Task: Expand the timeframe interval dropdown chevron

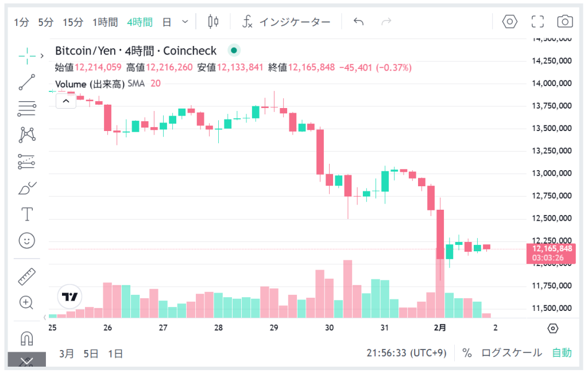Action: 185,22
